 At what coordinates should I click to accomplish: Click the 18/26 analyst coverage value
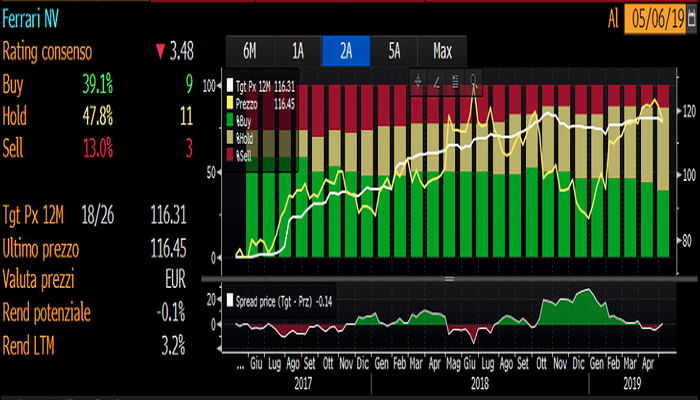[98, 216]
